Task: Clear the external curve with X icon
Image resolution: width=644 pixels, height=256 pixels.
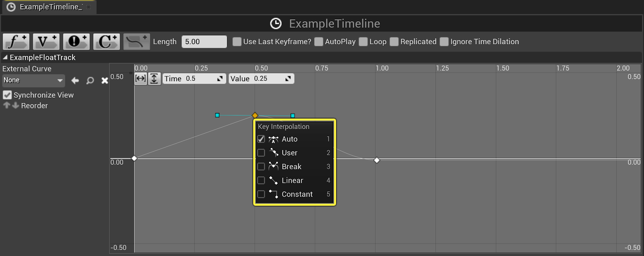Action: tap(105, 81)
